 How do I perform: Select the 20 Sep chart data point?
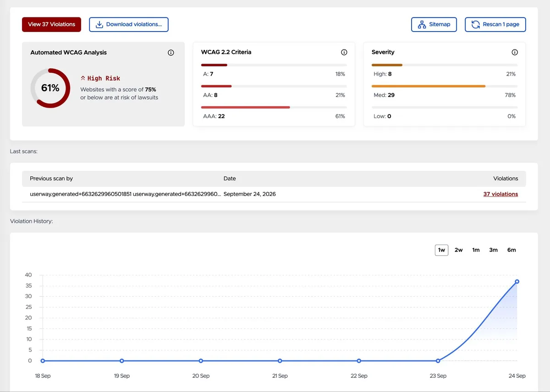[201, 361]
